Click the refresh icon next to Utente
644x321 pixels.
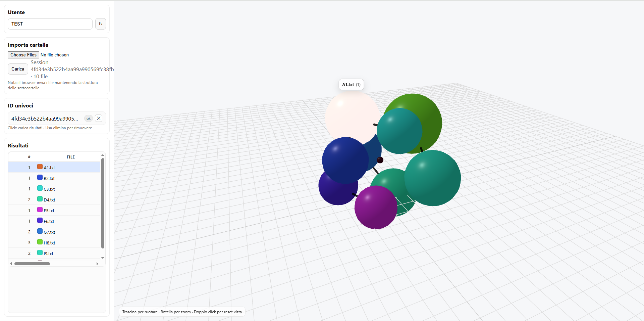[x=100, y=24]
